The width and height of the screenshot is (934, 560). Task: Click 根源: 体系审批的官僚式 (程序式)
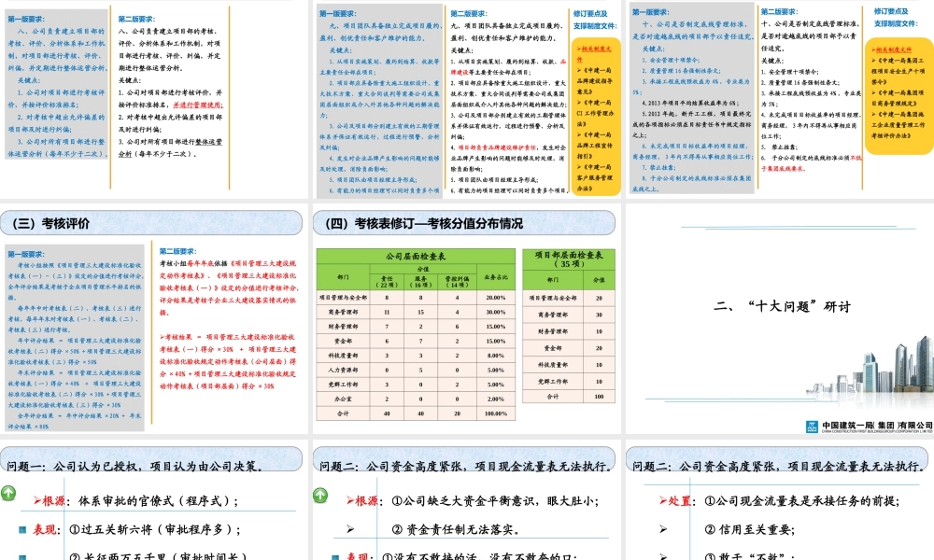[x=135, y=501]
